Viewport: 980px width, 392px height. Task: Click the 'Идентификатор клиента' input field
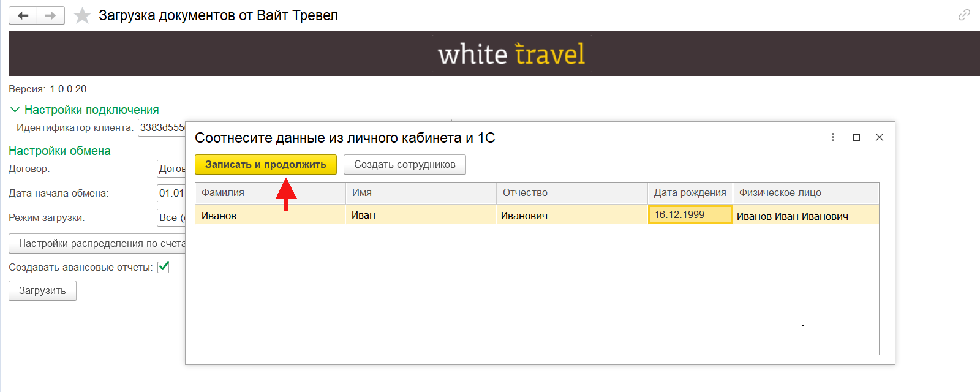click(x=162, y=128)
